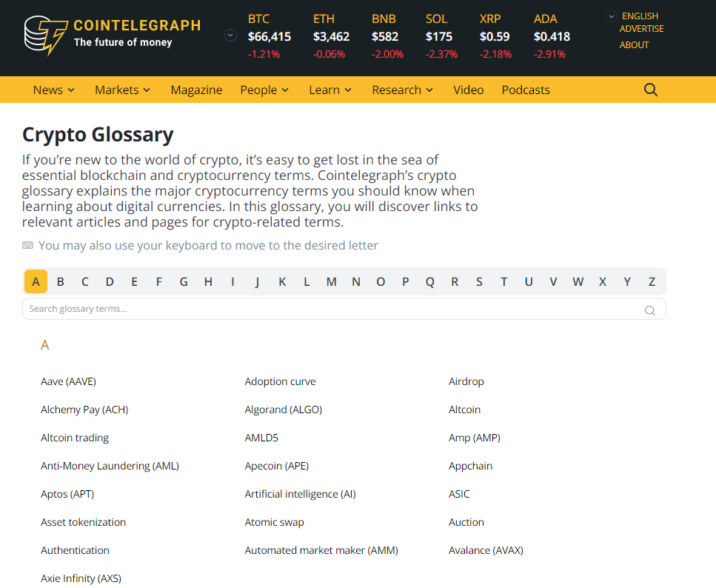716x588 pixels.
Task: Open the Appchain term
Action: point(470,466)
